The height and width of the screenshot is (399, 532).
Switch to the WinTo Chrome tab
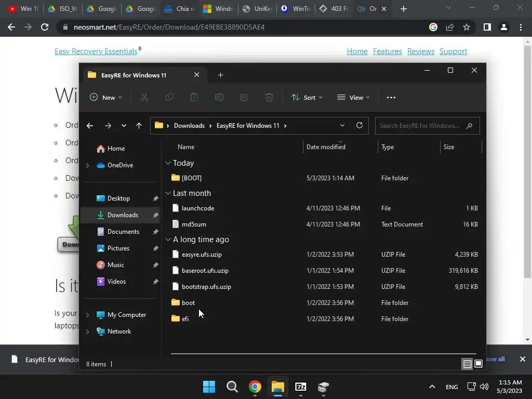296,9
